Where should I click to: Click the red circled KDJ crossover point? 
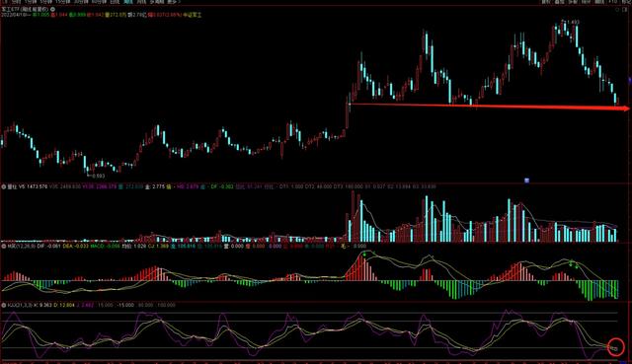615,346
